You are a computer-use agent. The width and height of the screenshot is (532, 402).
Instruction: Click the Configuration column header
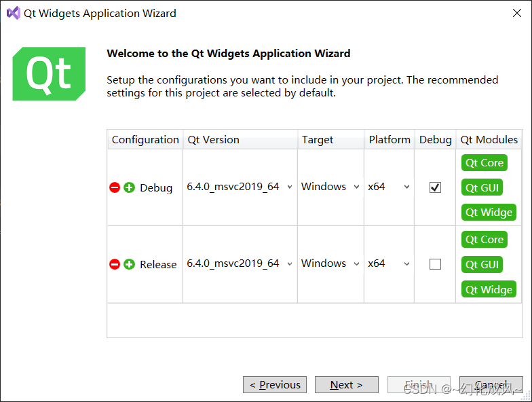coord(145,140)
